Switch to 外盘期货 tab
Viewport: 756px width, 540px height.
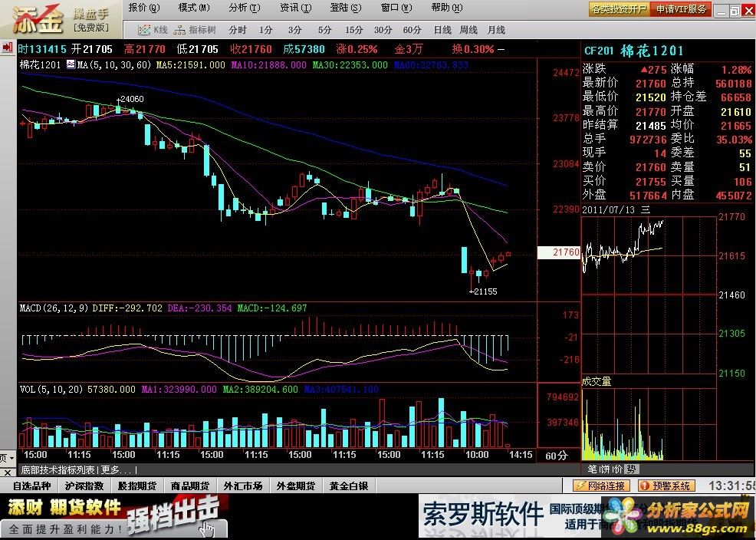295,486
